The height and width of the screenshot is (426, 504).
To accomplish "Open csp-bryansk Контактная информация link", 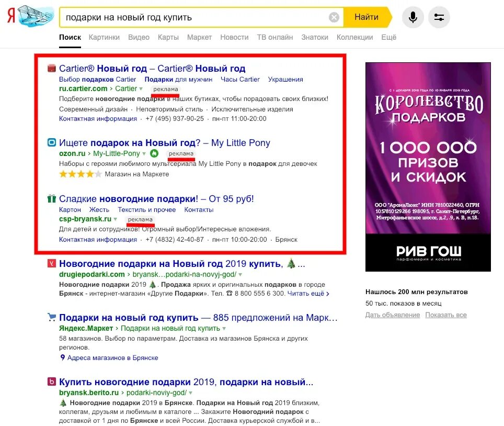I will click(98, 239).
